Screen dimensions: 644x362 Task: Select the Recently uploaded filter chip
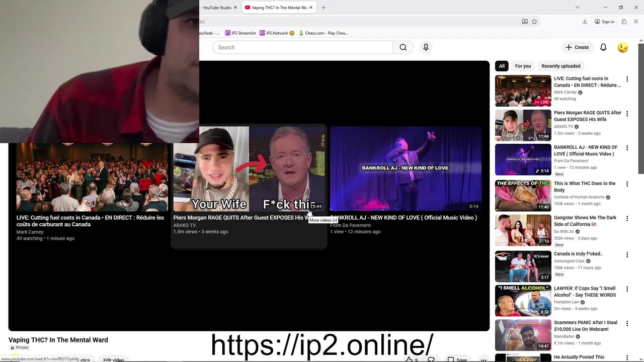[x=560, y=66]
